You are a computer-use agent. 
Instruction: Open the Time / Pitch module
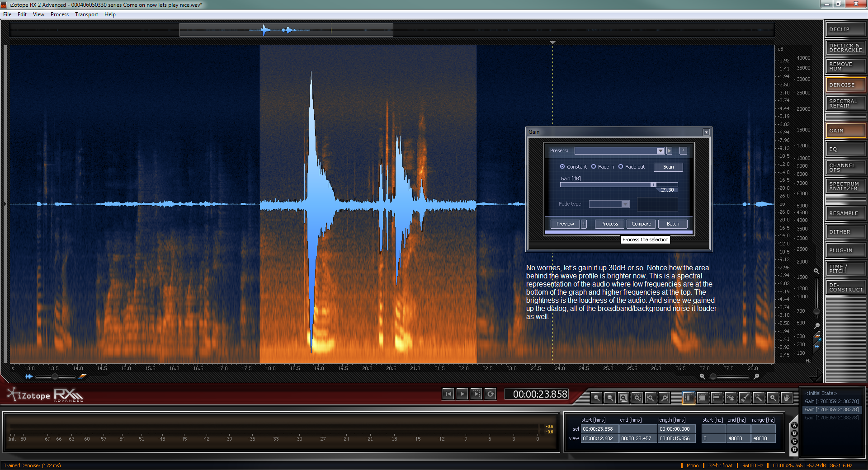(845, 269)
